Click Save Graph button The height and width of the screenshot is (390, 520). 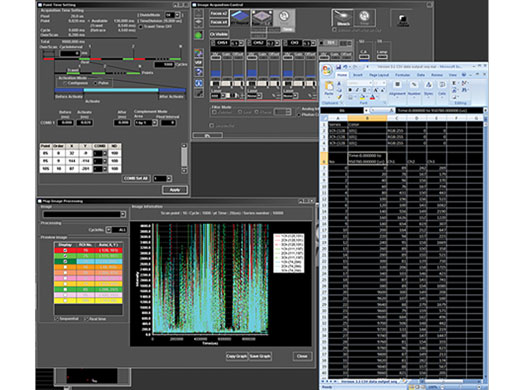260,356
